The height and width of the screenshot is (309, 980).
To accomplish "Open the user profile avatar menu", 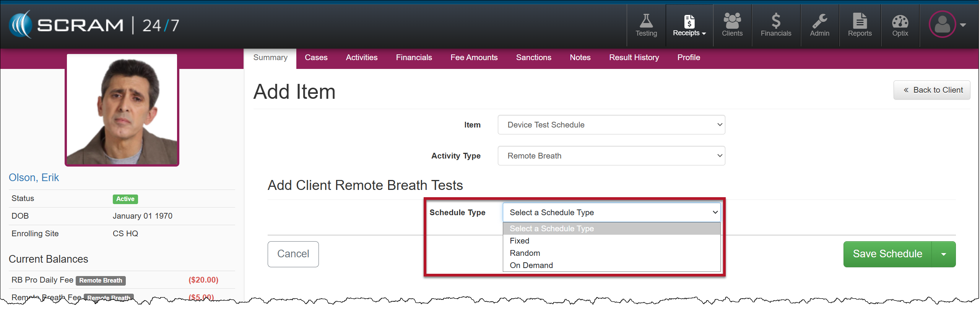I will 947,25.
